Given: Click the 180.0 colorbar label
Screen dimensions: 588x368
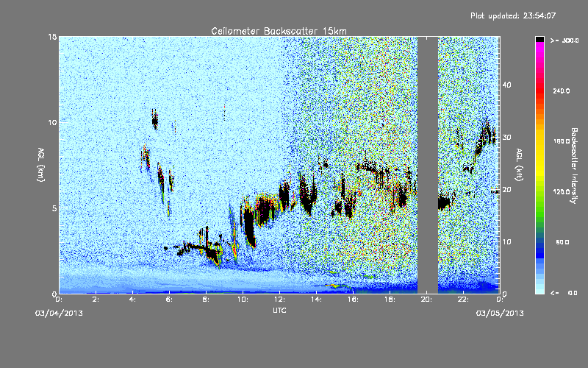Looking at the screenshot, I should 562,141.
